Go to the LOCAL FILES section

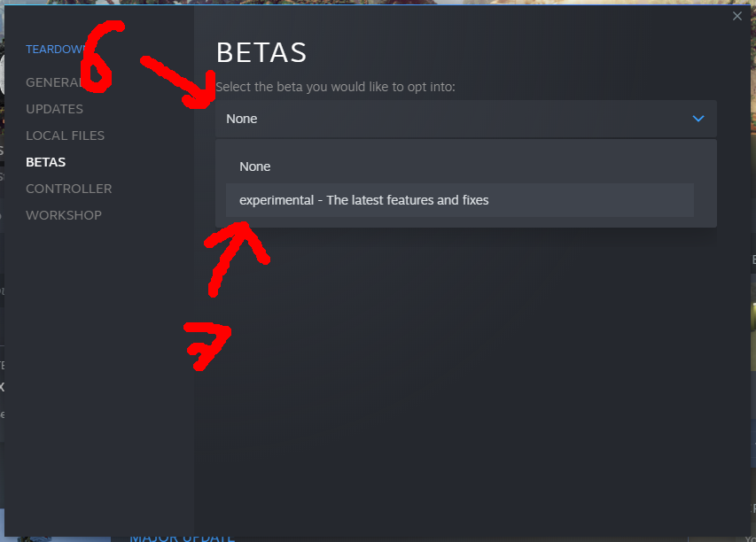click(x=65, y=135)
